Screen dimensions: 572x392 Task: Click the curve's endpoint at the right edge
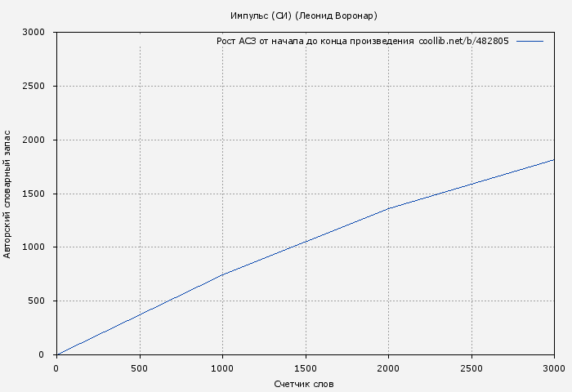pyautogui.click(x=553, y=160)
